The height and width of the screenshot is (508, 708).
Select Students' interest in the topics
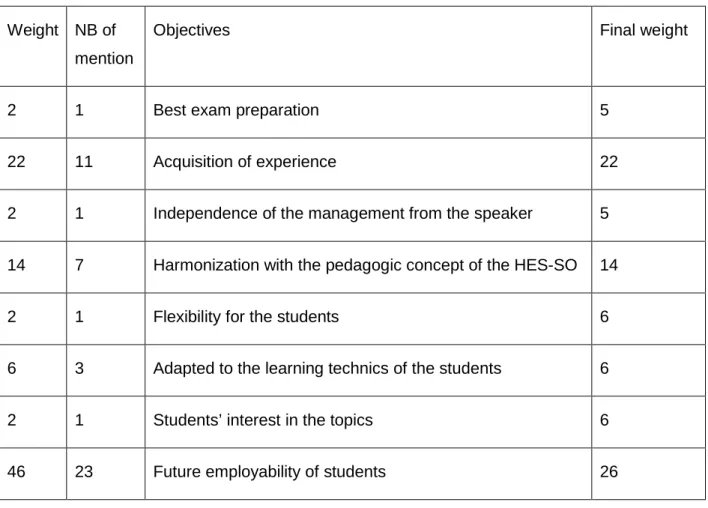pos(263,420)
